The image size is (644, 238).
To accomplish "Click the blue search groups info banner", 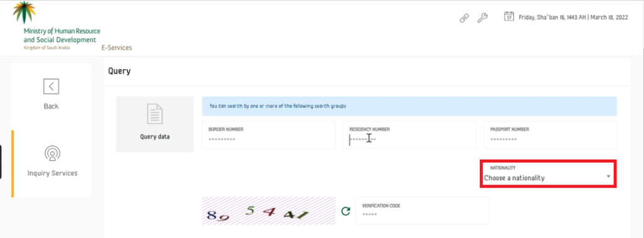I will click(x=409, y=106).
